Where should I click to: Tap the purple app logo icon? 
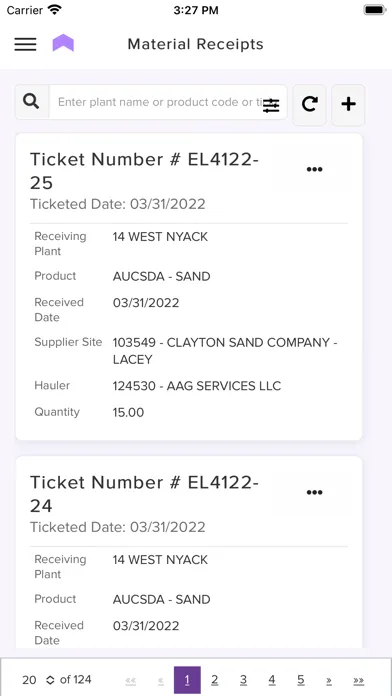[63, 43]
